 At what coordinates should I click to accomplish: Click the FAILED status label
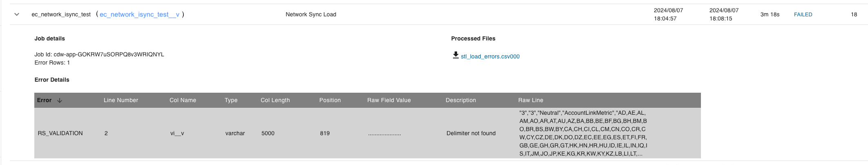pyautogui.click(x=803, y=14)
